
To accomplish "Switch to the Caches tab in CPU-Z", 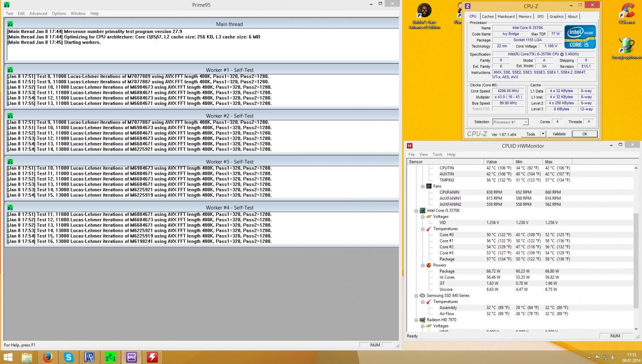I will point(487,16).
